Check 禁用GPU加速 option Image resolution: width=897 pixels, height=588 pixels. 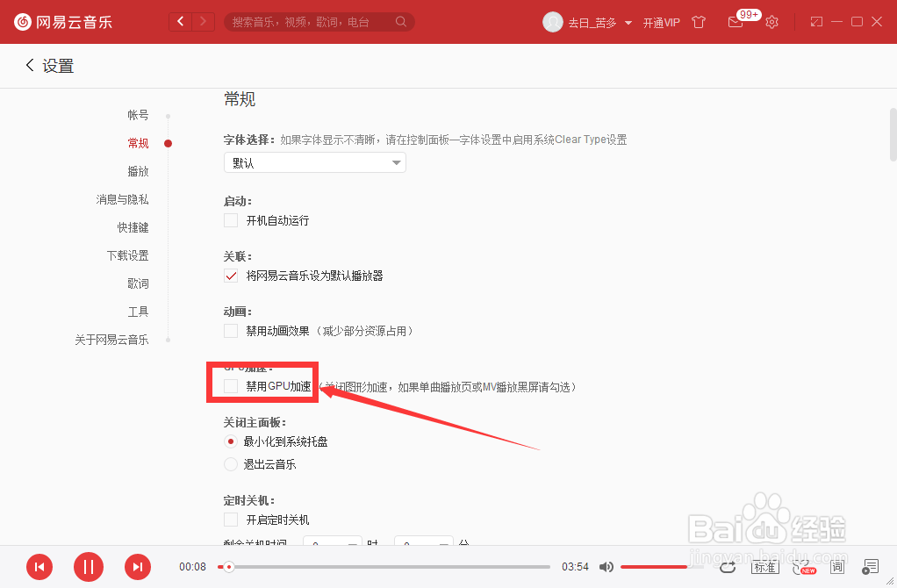coord(231,386)
